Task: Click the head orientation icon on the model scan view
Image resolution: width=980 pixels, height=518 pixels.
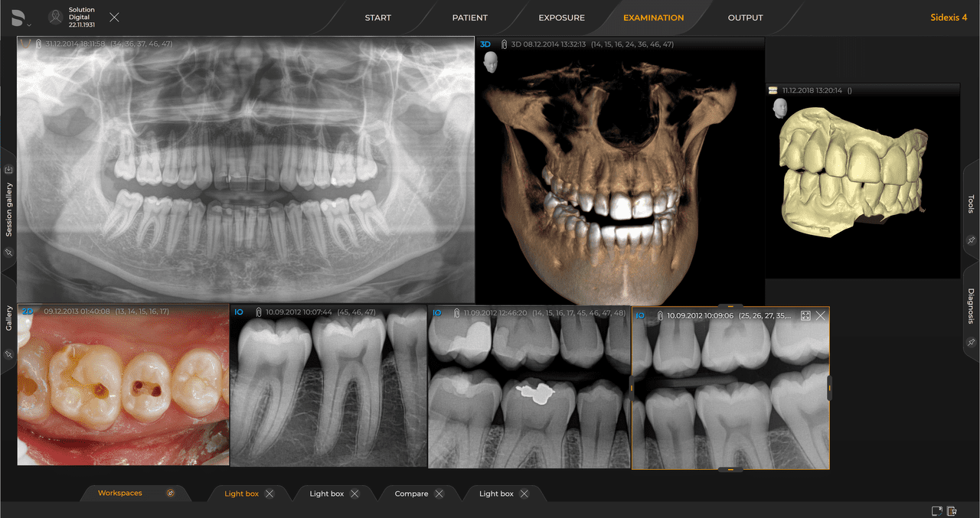Action: 779,108
